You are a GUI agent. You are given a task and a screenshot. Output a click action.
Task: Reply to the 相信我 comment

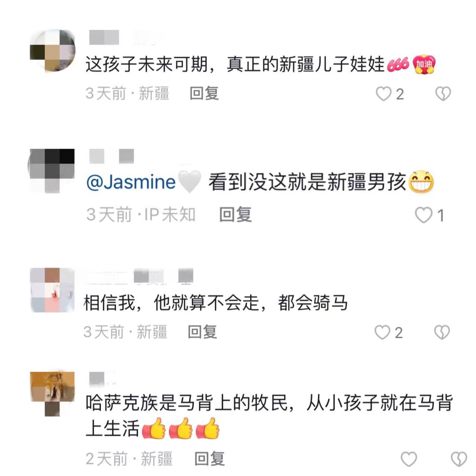tap(202, 332)
